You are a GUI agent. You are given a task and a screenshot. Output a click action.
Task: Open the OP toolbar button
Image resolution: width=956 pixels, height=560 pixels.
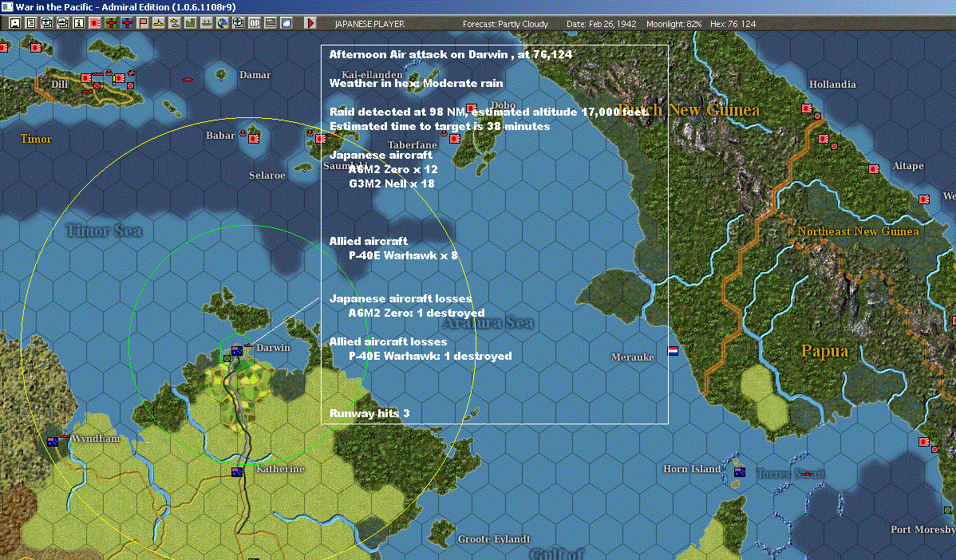tap(255, 23)
